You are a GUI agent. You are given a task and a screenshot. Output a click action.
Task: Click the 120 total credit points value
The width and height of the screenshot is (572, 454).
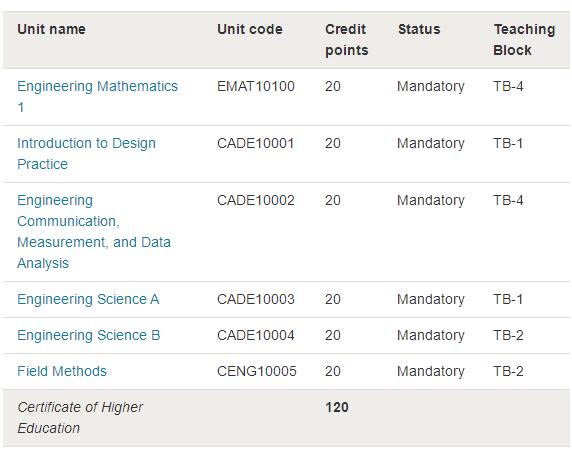337,407
